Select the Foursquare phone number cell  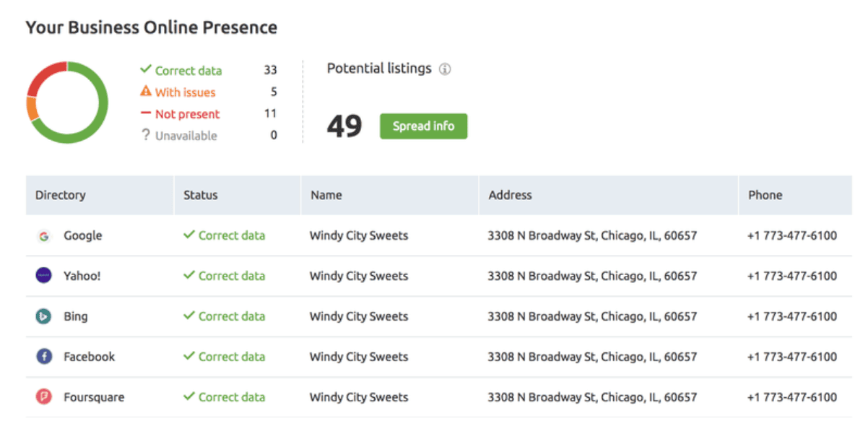[792, 397]
